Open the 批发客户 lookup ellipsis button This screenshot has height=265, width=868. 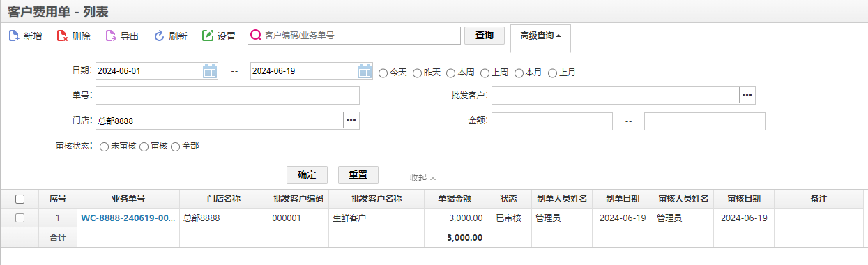point(747,96)
